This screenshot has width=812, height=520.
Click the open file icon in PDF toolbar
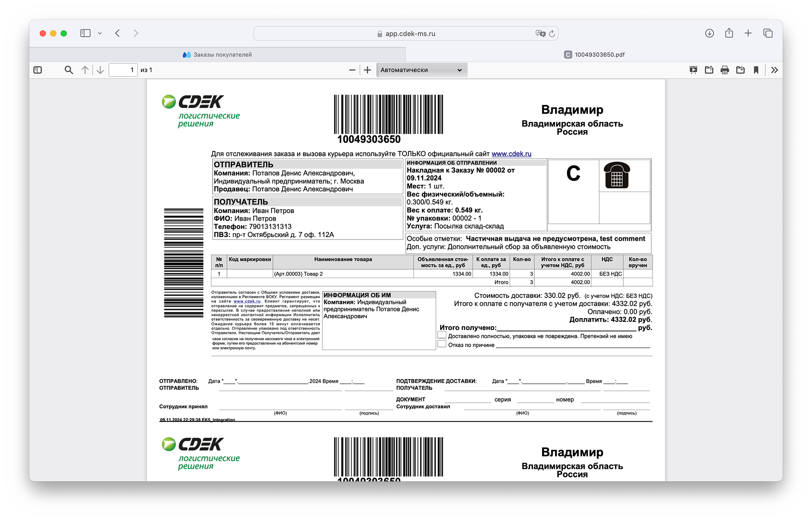[x=709, y=70]
